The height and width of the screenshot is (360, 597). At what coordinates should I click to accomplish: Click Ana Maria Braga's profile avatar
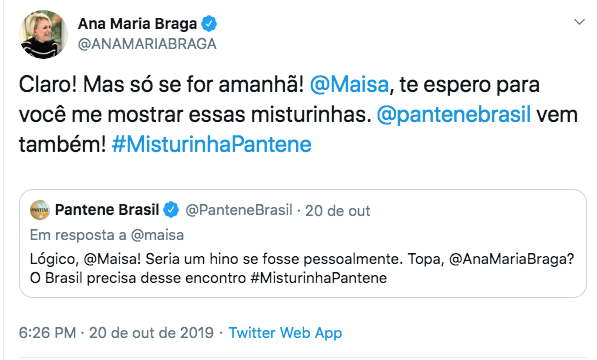[43, 34]
